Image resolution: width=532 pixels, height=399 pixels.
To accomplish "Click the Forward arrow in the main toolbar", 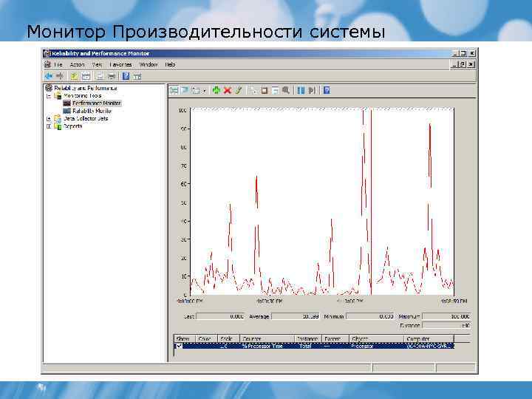I will 60,76.
